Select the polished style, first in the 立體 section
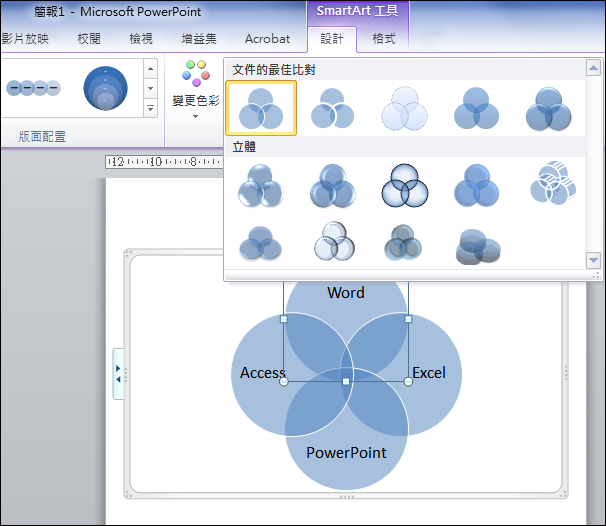The height and width of the screenshot is (526, 606). point(261,186)
